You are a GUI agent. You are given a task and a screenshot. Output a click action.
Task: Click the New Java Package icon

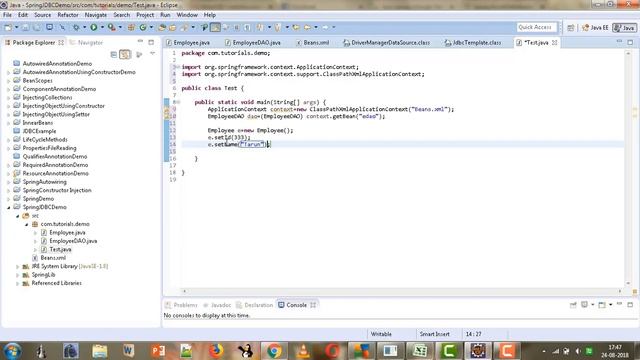tap(131, 27)
